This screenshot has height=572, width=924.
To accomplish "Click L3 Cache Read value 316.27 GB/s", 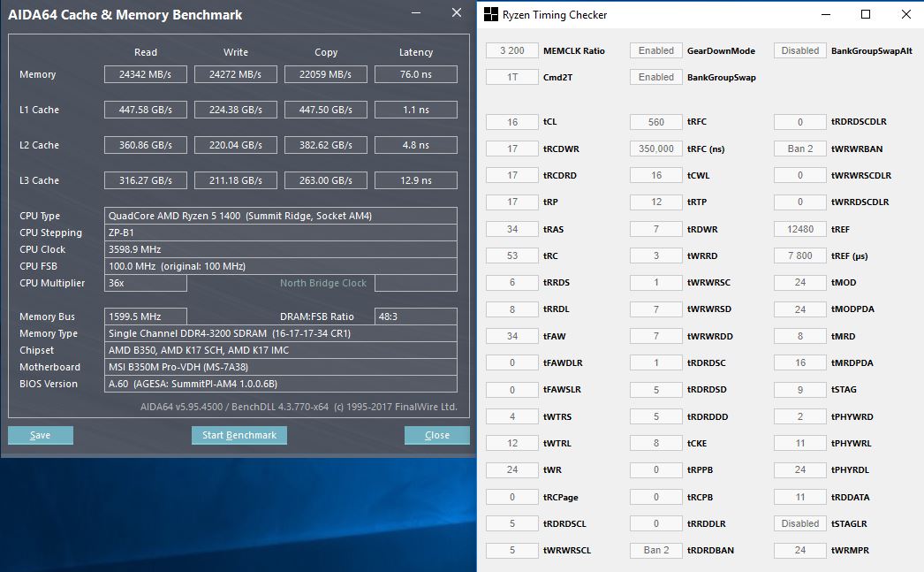I will [146, 180].
